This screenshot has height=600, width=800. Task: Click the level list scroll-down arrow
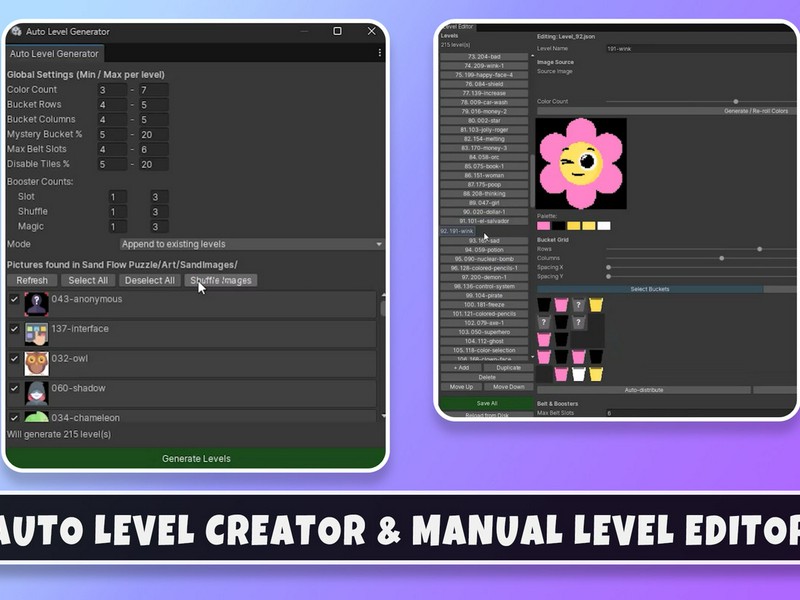click(x=533, y=357)
